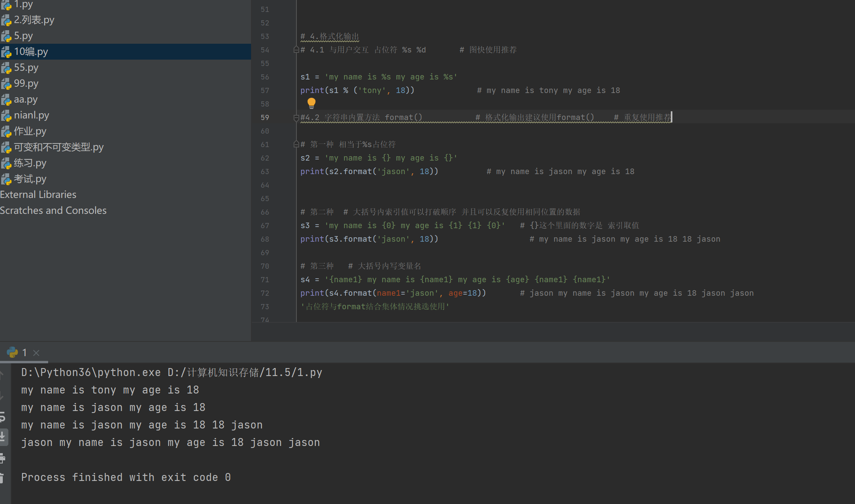Click console output 'my name is jason my age is 18 18 jason'
855x504 pixels.
142,425
